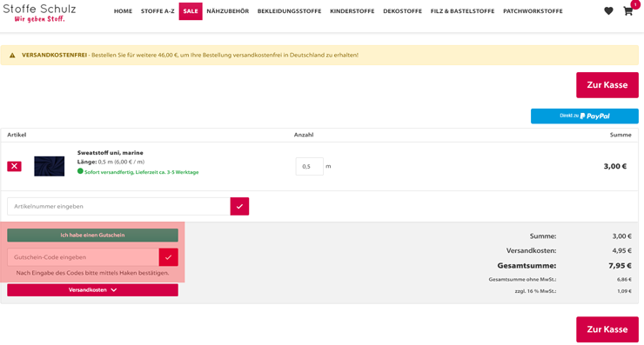
Task: Open the DEKOSTOFFE menu
Action: coord(402,11)
